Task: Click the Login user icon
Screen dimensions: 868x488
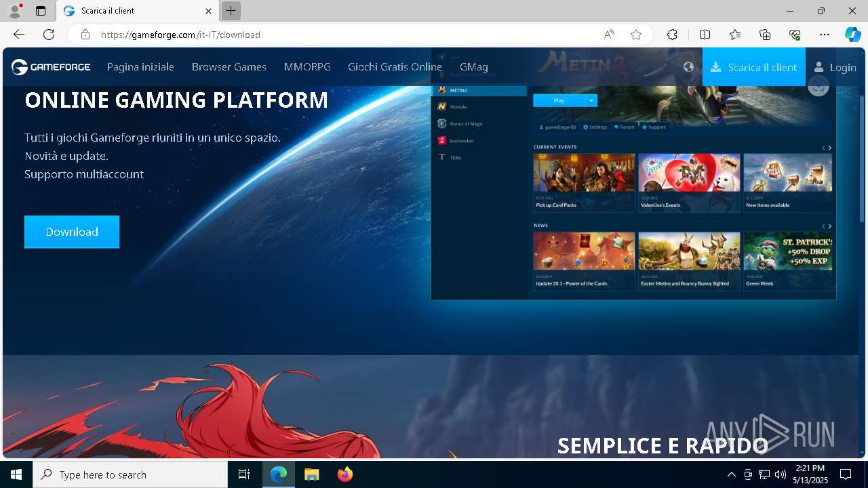Action: click(819, 66)
